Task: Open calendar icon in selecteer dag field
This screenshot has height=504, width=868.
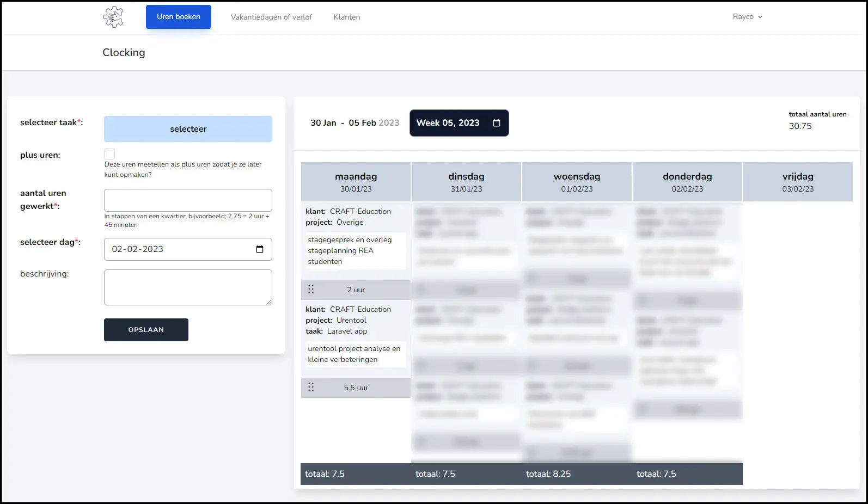Action: 260,249
